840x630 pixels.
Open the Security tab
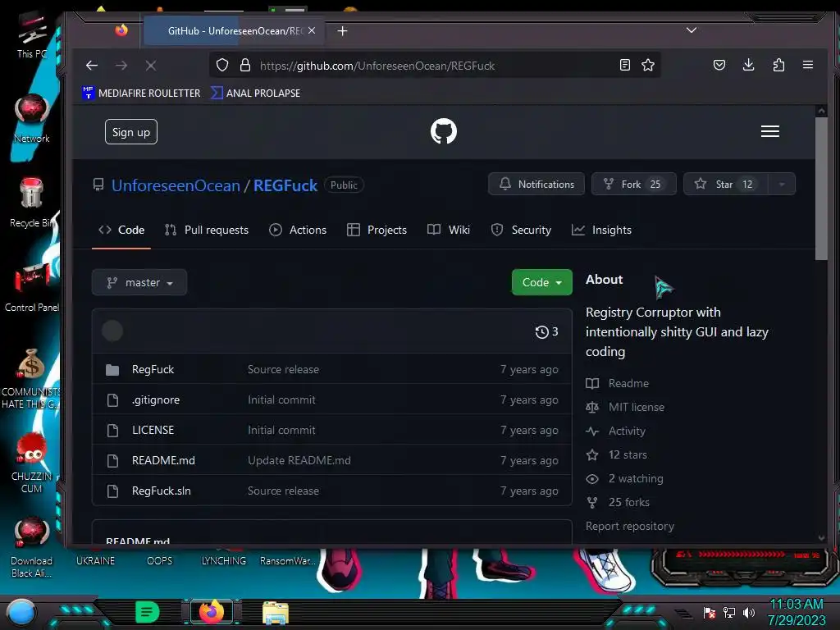pos(521,230)
